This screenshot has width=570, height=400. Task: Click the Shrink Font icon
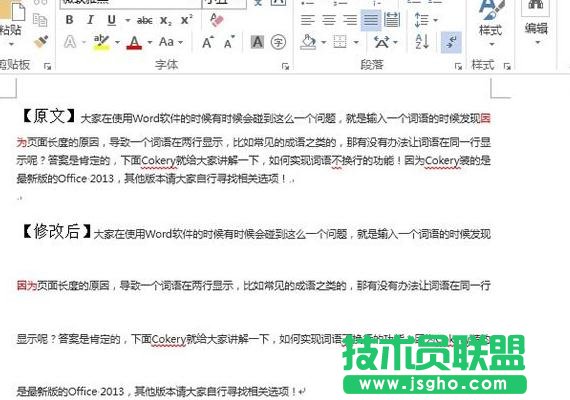pyautogui.click(x=229, y=43)
